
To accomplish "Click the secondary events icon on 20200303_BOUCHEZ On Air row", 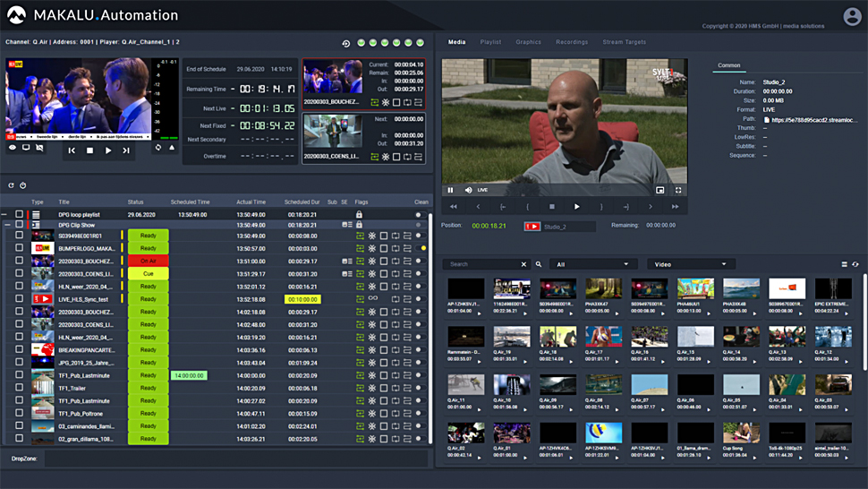I will (x=346, y=261).
